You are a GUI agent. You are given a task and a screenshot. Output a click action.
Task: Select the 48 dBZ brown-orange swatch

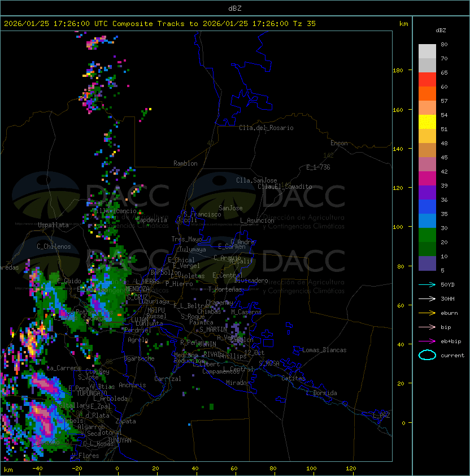(427, 150)
